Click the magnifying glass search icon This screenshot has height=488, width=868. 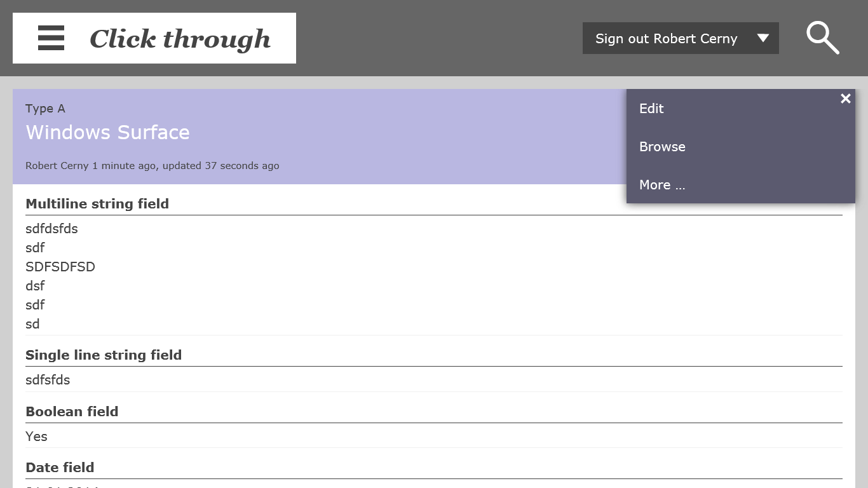point(823,38)
